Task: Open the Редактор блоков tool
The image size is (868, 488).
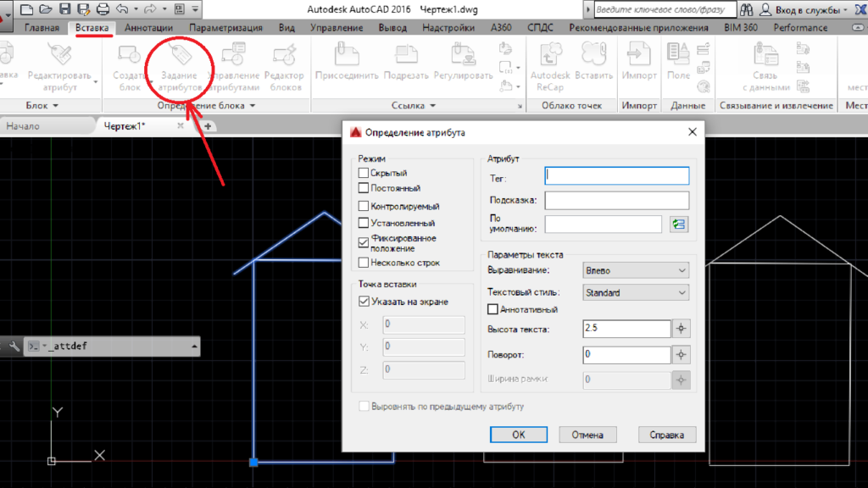Action: tap(286, 58)
